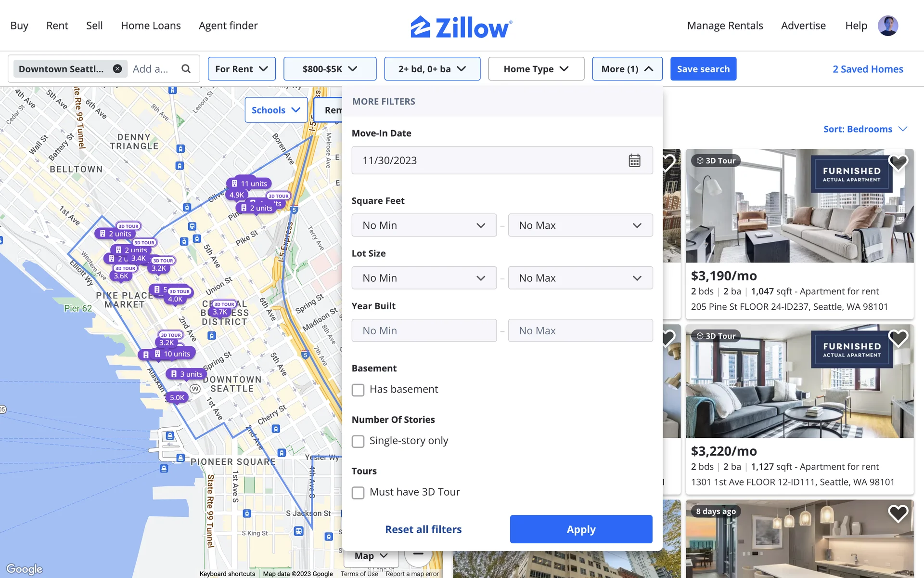Viewport: 924px width, 578px height.
Task: Enable the Has basement checkbox
Action: 358,390
